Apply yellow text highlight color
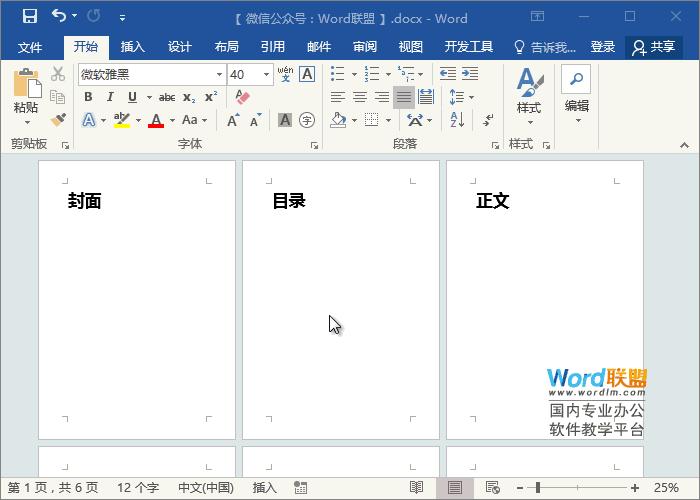The height and width of the screenshot is (500, 700). 122,120
